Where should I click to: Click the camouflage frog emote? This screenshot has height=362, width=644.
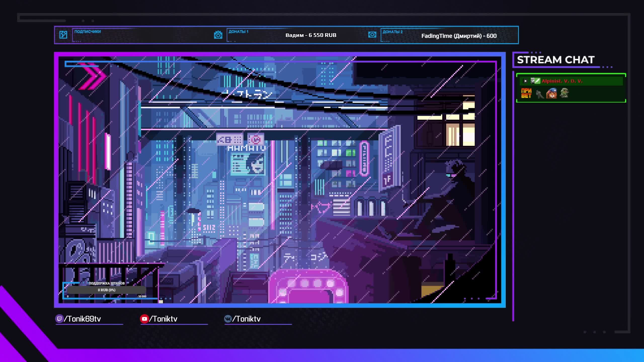click(x=564, y=93)
